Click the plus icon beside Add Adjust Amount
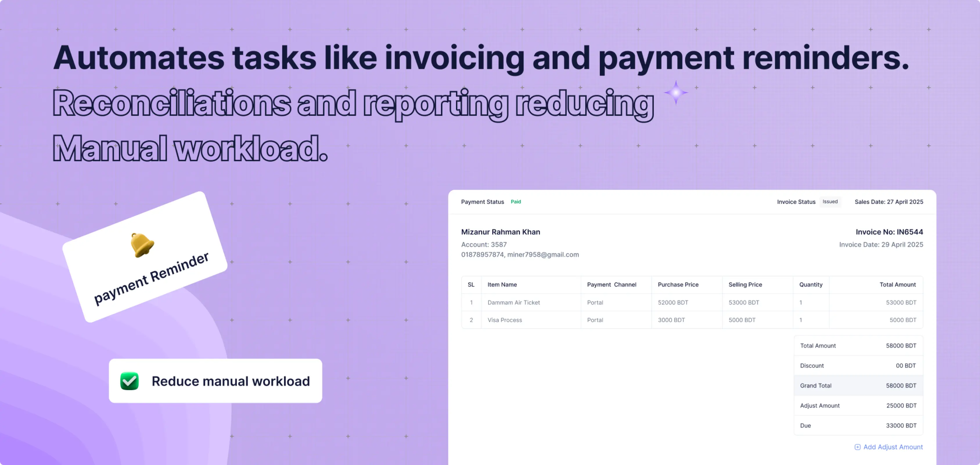This screenshot has width=980, height=465. click(857, 447)
